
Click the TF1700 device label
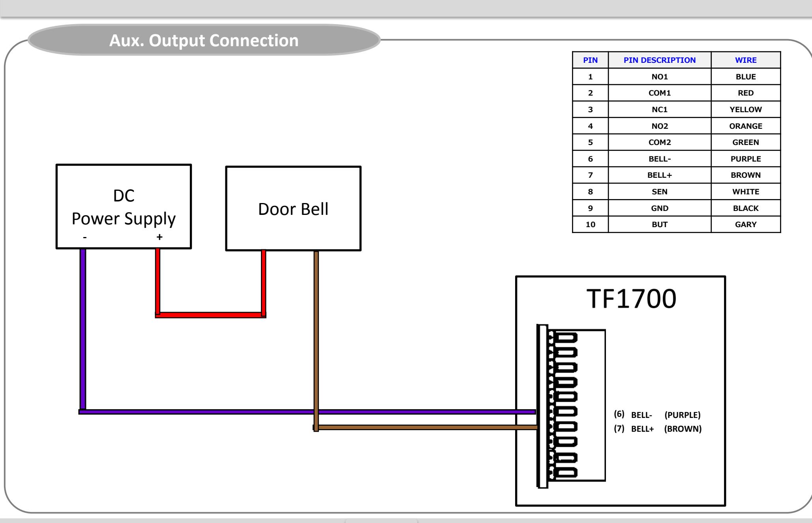click(x=631, y=299)
